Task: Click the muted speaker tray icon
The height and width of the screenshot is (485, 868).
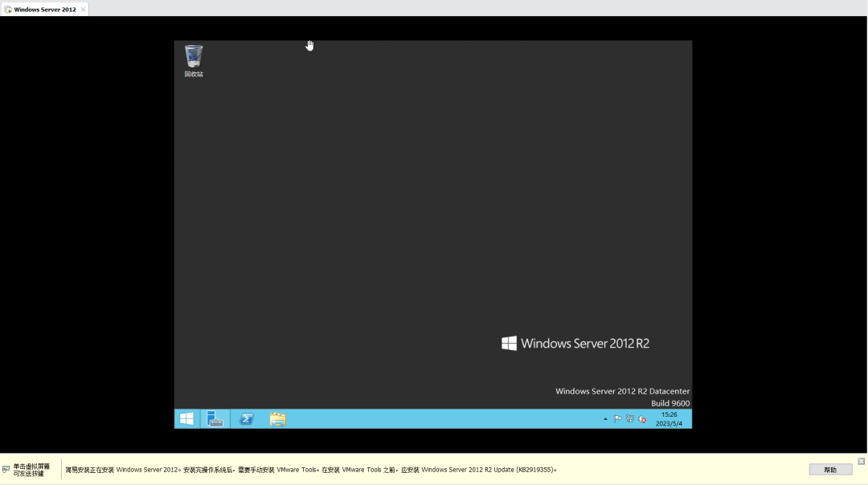Action: 642,419
